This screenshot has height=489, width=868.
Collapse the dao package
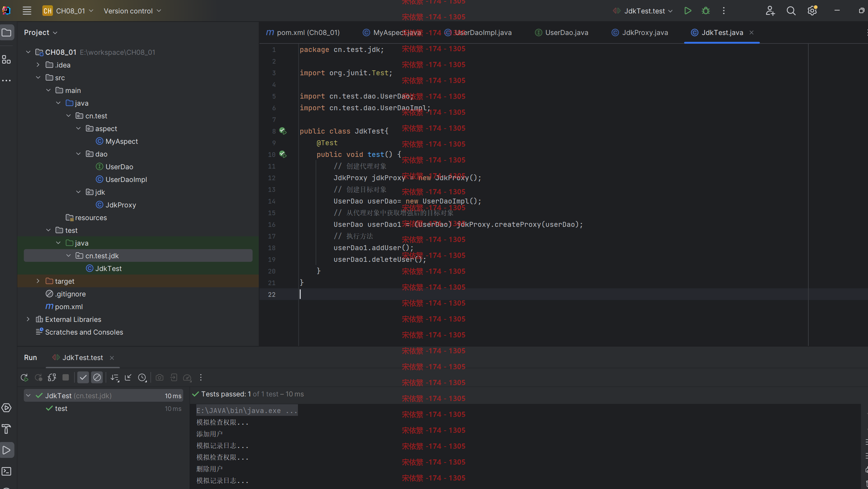coord(78,154)
